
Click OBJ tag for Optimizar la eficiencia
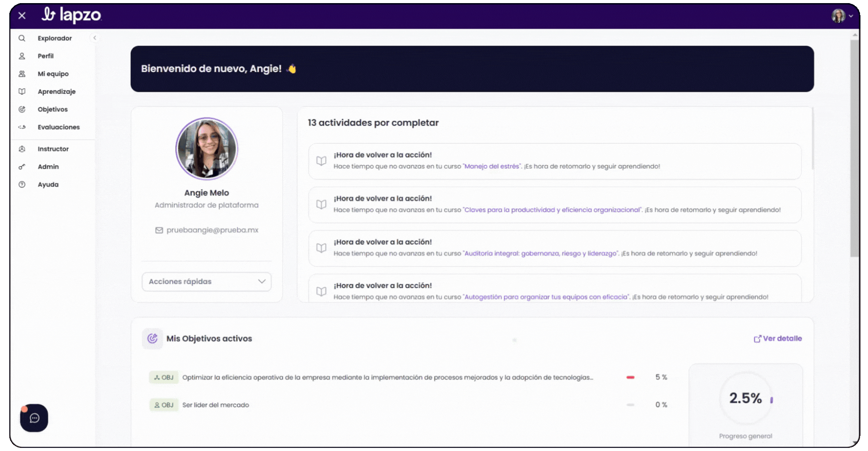coord(164,377)
